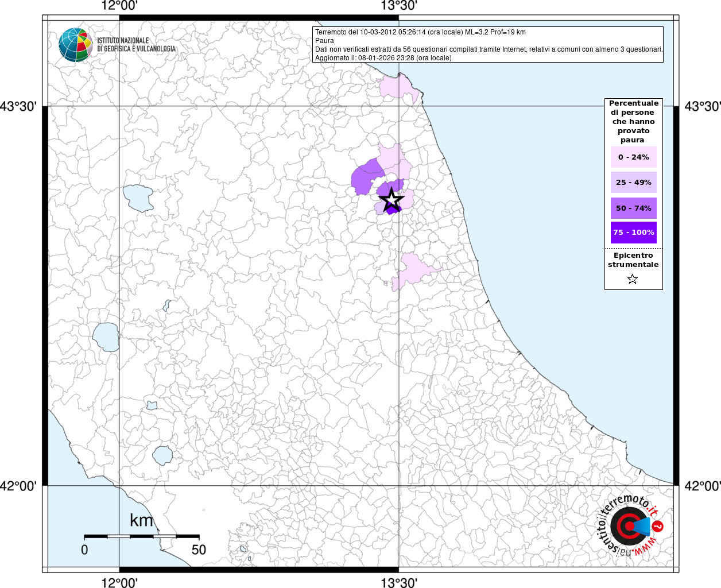The width and height of the screenshot is (721, 588).
Task: Click the Istituto Nazionale di Geofisica text
Action: [136, 45]
